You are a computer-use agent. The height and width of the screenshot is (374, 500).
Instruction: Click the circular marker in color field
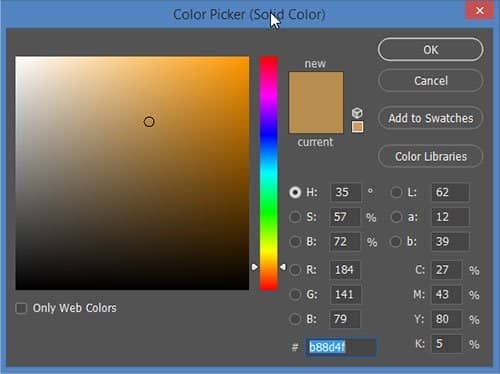click(149, 122)
